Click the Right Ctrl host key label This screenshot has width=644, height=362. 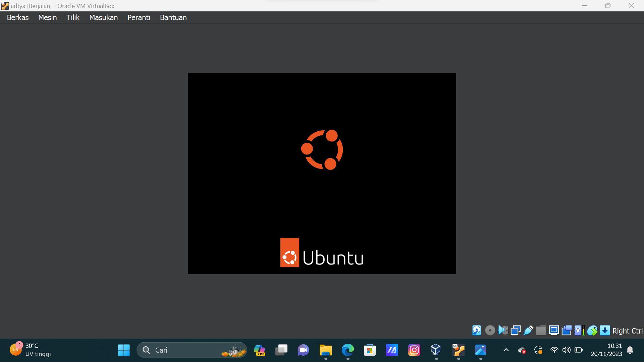(627, 331)
